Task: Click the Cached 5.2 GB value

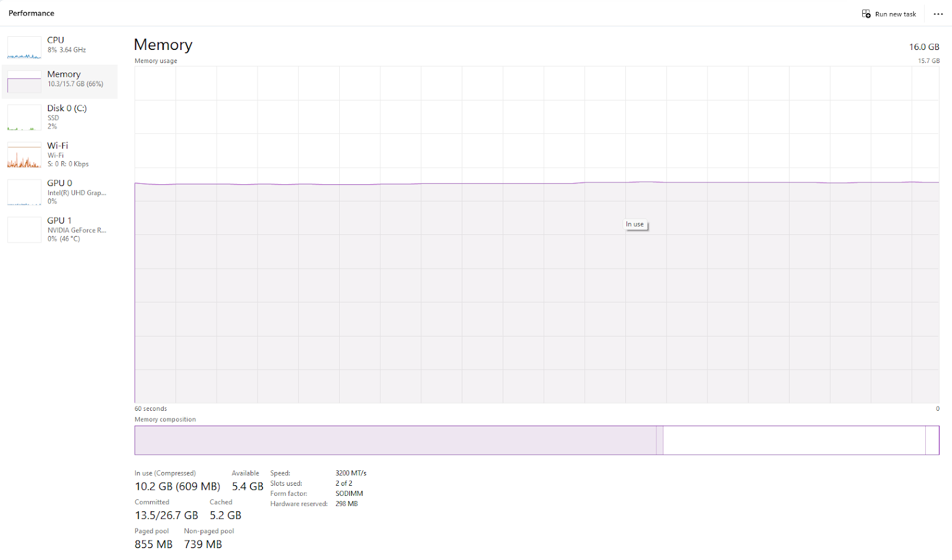Action: [x=226, y=515]
